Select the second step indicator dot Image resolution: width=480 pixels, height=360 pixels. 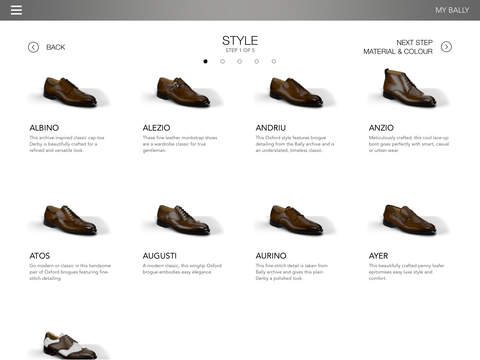(x=222, y=61)
